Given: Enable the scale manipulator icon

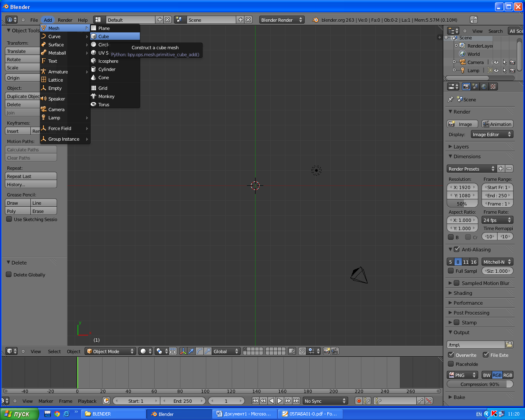Looking at the screenshot, I should pos(208,351).
